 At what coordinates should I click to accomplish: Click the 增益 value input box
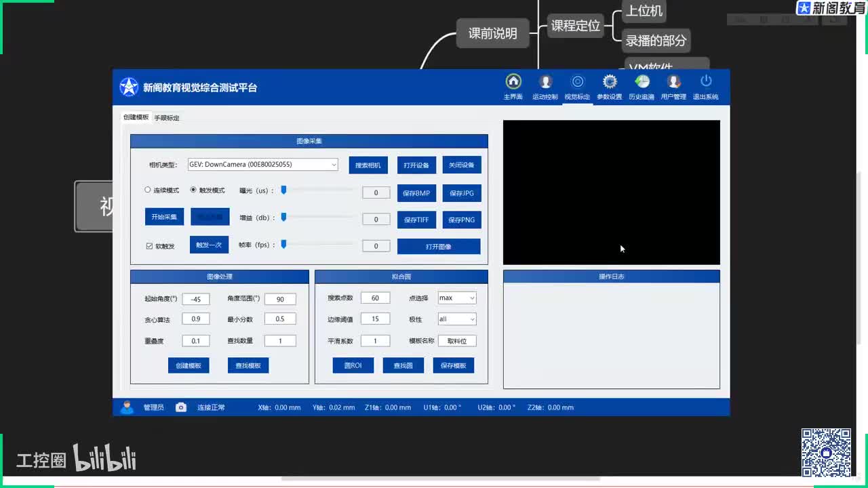click(x=376, y=219)
